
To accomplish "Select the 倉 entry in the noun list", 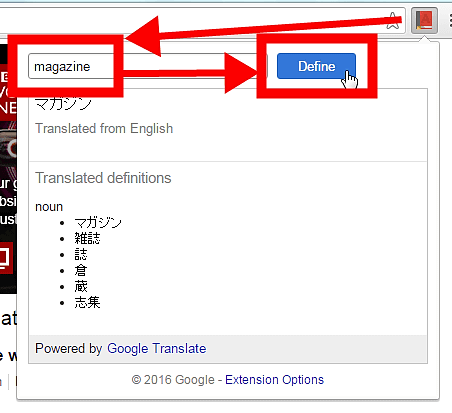I will click(x=81, y=271).
